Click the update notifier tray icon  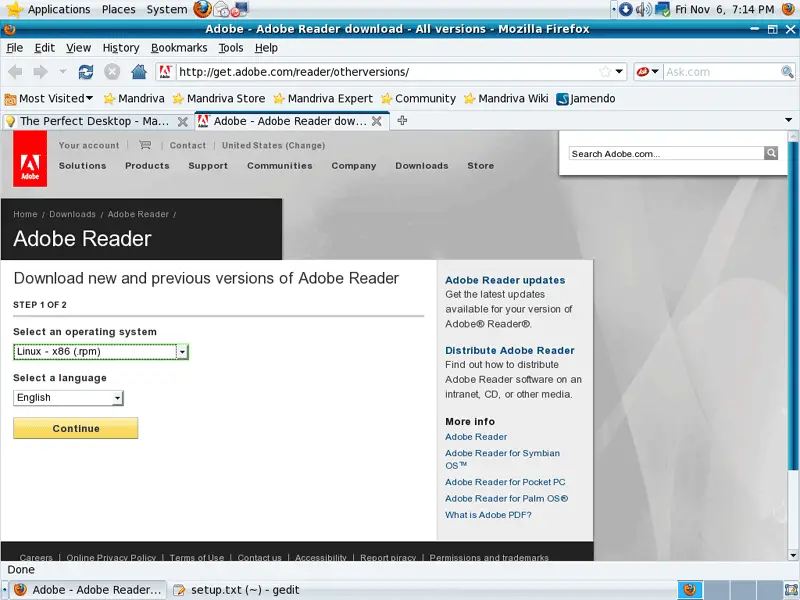coord(626,9)
